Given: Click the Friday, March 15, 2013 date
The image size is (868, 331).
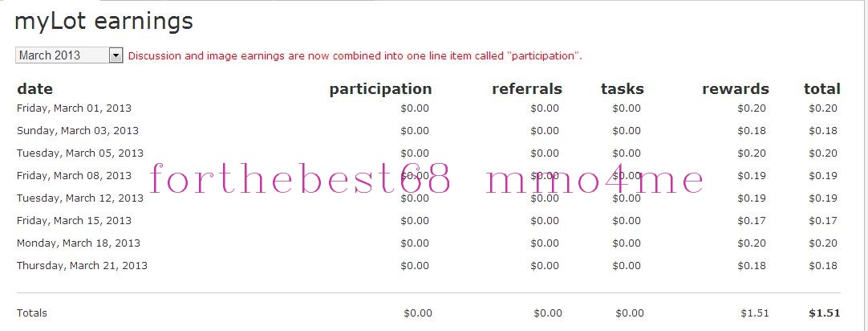Looking at the screenshot, I should pyautogui.click(x=74, y=221).
